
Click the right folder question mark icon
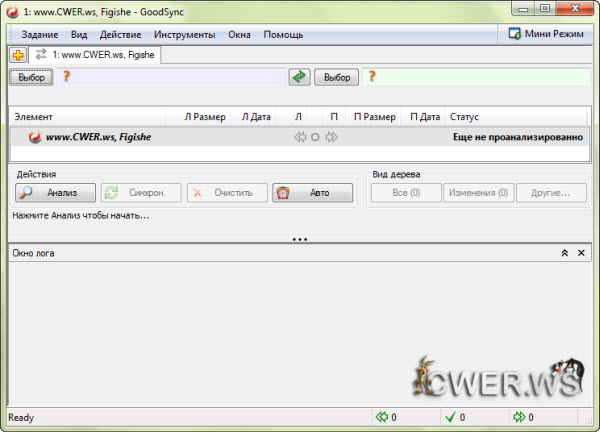tap(372, 77)
